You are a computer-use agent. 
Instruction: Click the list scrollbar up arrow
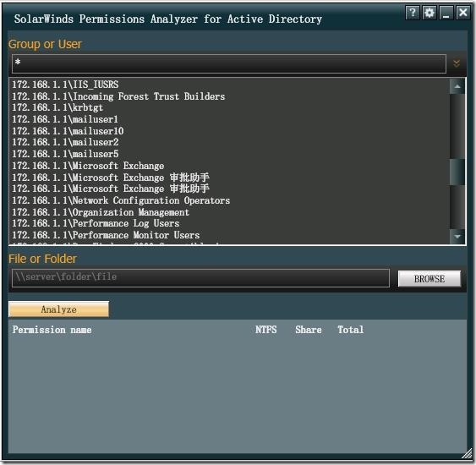click(457, 86)
